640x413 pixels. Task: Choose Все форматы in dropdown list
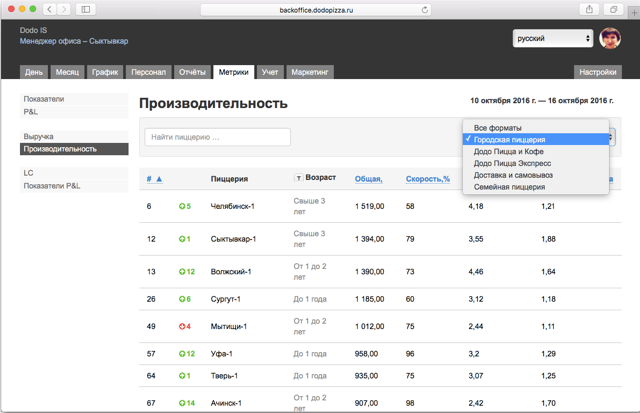[x=536, y=128]
